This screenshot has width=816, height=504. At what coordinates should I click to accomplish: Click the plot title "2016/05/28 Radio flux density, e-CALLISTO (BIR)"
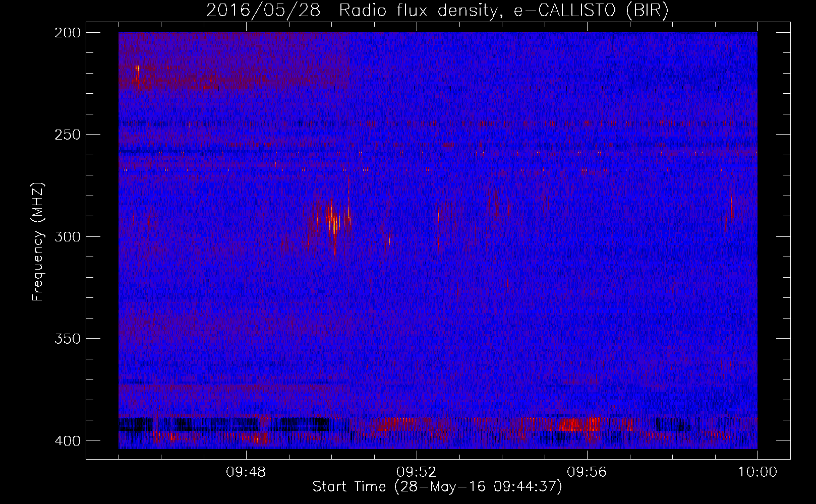(437, 11)
